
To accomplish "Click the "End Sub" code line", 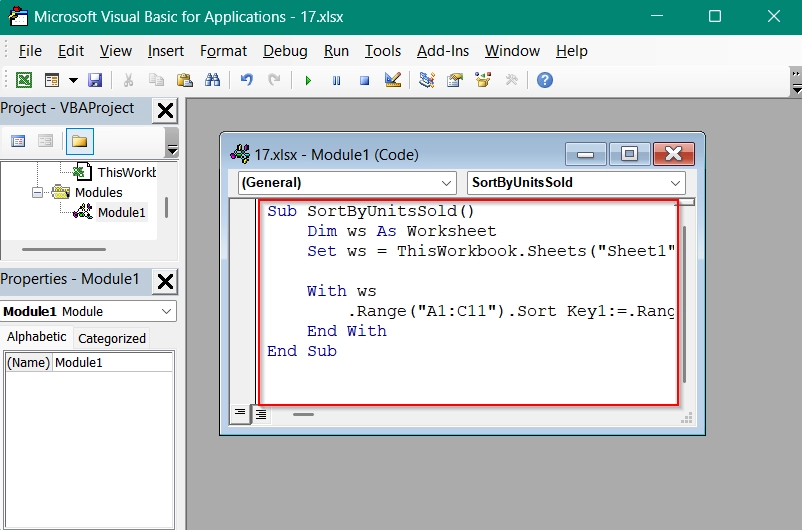I will pos(302,351).
